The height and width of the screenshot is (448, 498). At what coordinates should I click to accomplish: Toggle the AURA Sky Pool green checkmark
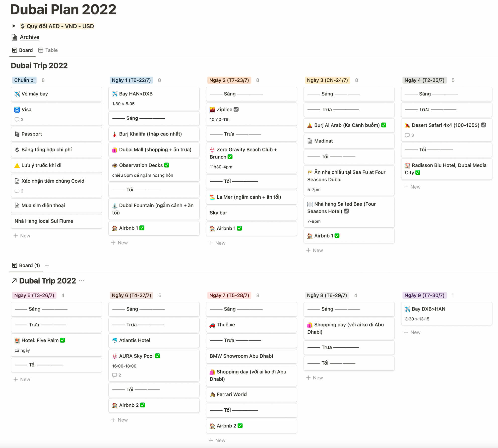pos(157,356)
